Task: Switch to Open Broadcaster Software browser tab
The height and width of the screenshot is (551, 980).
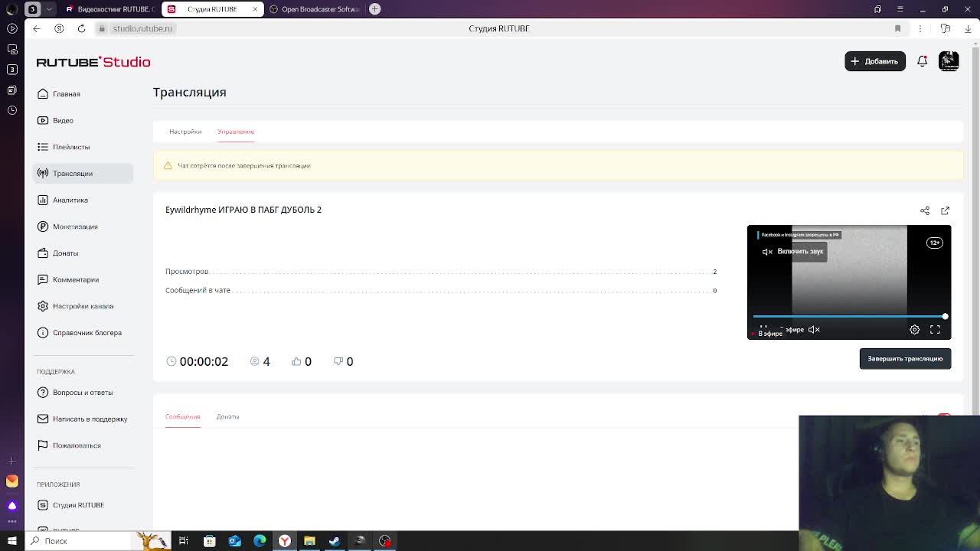Action: click(x=314, y=9)
